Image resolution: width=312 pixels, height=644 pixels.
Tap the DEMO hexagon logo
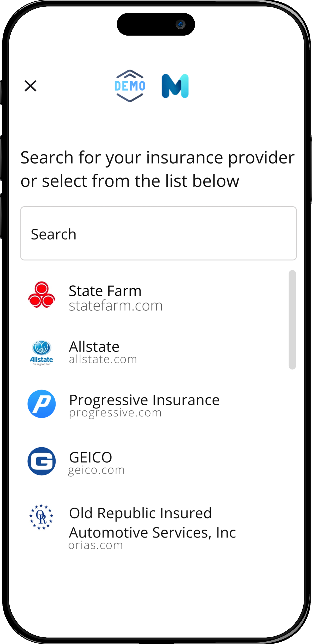tap(130, 86)
